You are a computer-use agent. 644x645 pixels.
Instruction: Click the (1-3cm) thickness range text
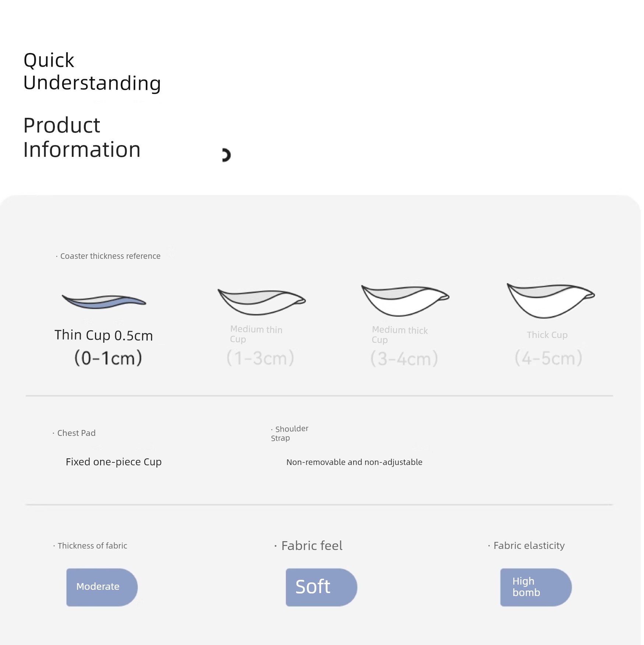tap(260, 358)
